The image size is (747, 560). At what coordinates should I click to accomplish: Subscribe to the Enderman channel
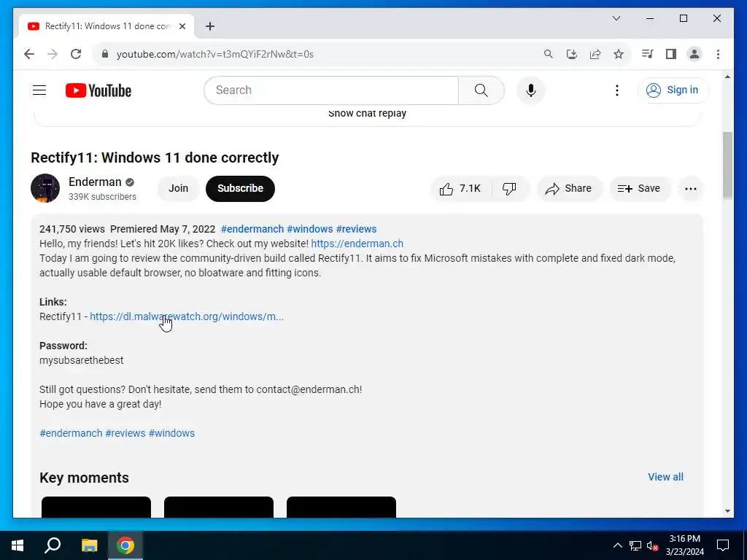click(x=240, y=189)
